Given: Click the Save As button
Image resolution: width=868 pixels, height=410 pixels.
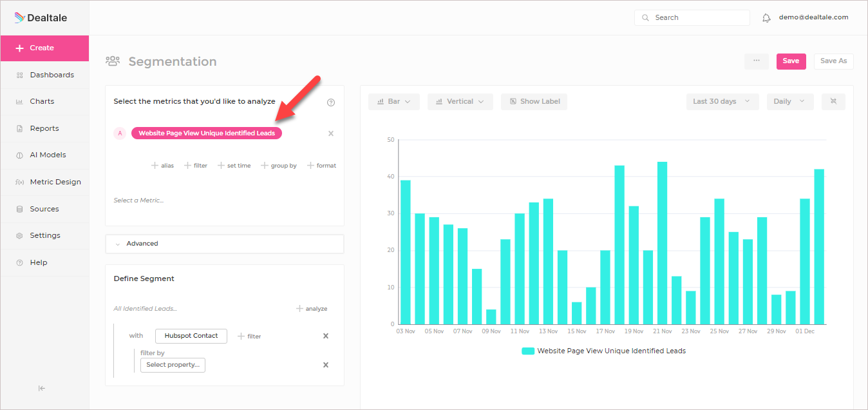Looking at the screenshot, I should point(834,61).
